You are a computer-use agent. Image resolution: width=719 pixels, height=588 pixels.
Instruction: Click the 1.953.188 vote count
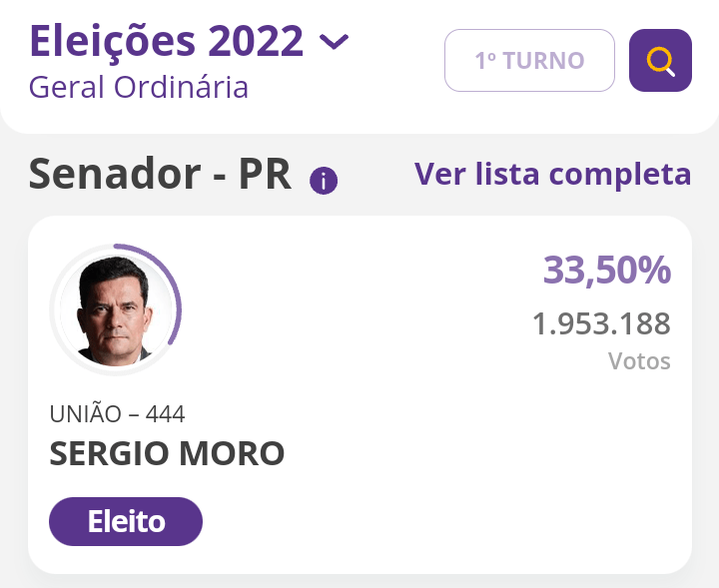601,324
